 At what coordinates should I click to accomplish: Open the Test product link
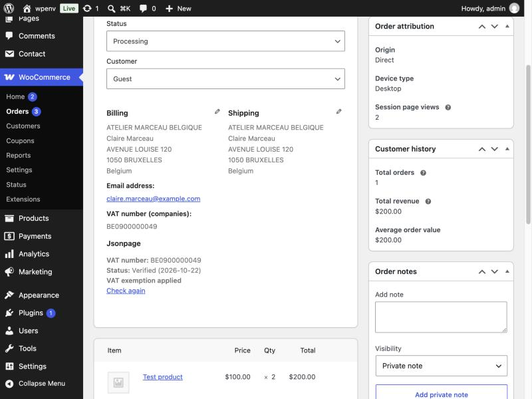click(x=162, y=377)
